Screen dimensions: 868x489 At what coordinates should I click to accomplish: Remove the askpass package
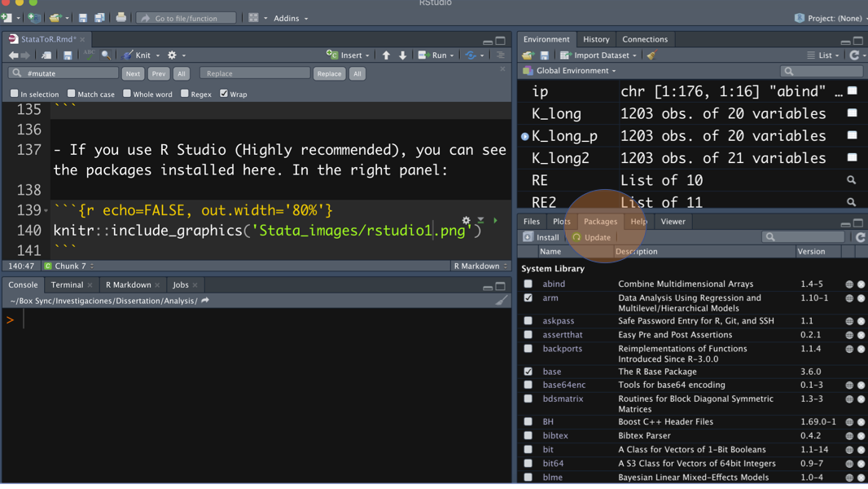pos(861,321)
